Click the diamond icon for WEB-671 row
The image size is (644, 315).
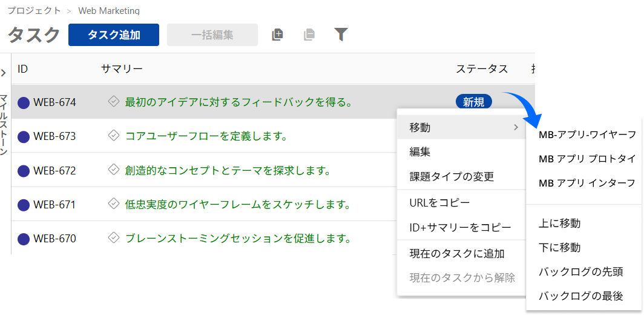pos(113,204)
